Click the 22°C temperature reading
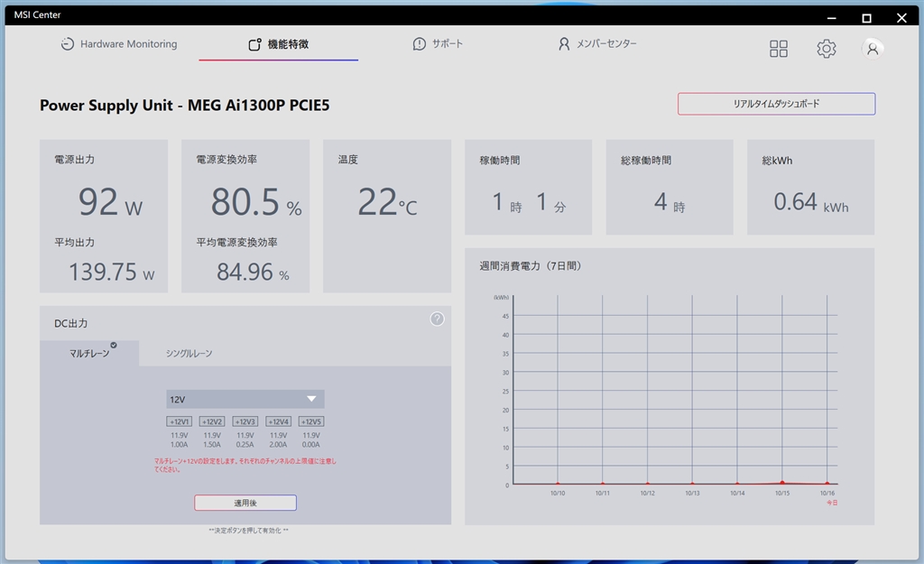The height and width of the screenshot is (564, 924). pyautogui.click(x=387, y=202)
